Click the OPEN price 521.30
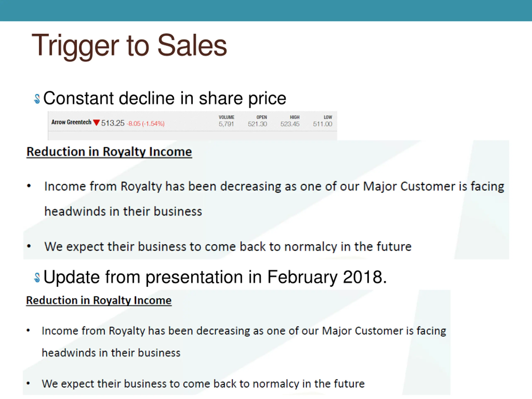Viewport: 532px width, 399px height. [x=257, y=124]
